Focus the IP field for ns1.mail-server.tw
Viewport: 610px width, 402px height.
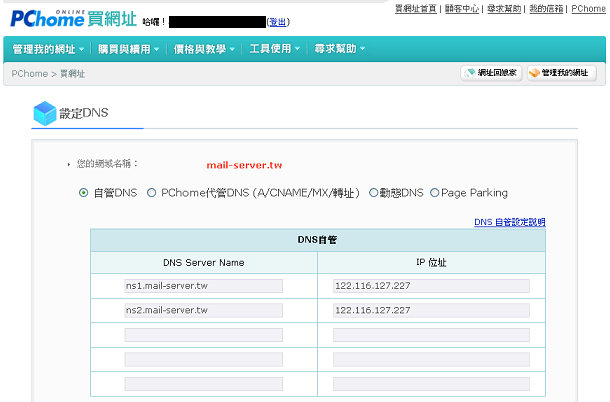pos(431,286)
